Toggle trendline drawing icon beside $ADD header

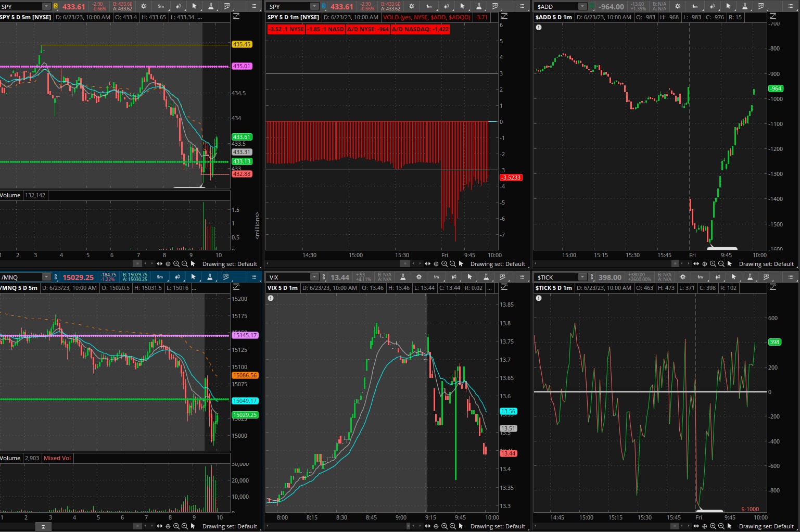[x=773, y=17]
